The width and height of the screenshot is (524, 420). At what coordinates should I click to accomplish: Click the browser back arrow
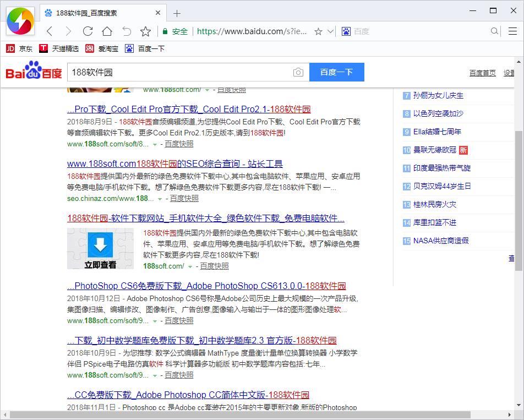[x=50, y=31]
